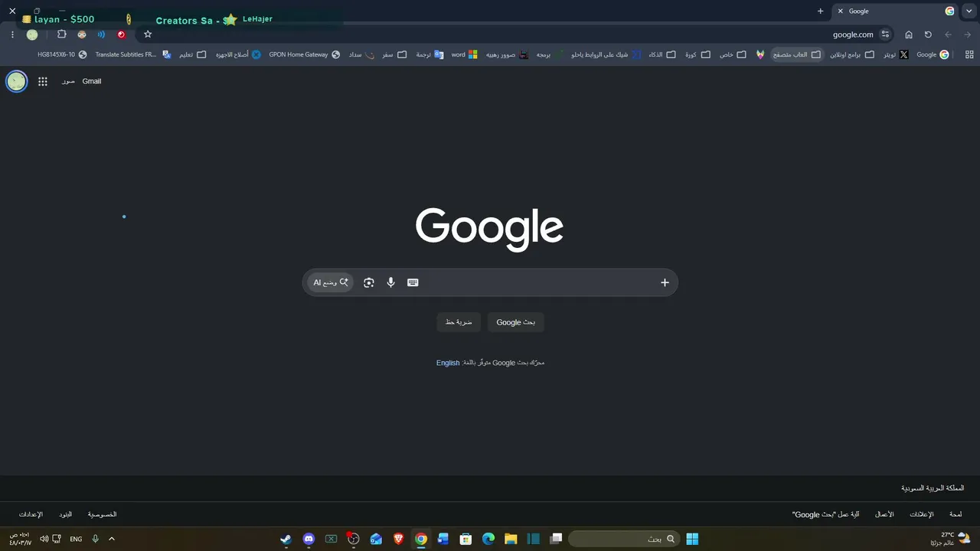
Task: Expand the تعليم bookmark folder
Action: click(x=193, y=55)
